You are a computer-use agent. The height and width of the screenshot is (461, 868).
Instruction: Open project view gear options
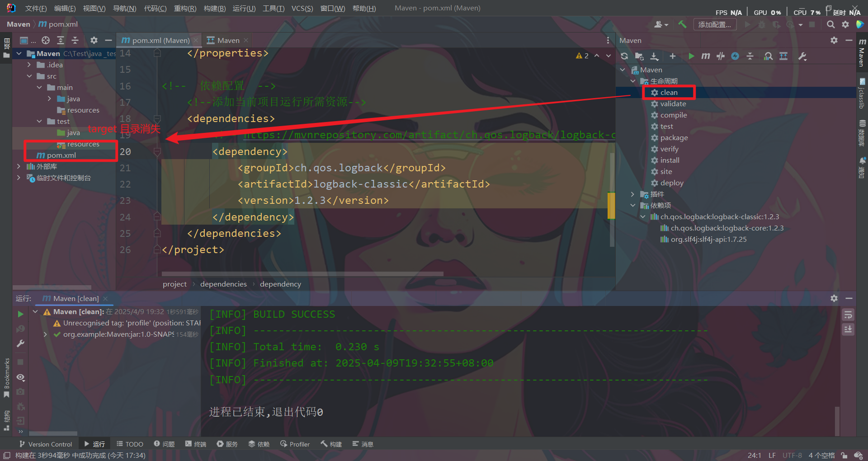[x=94, y=40]
